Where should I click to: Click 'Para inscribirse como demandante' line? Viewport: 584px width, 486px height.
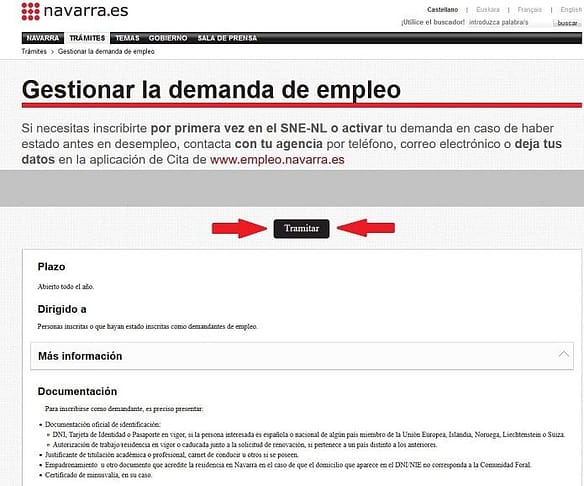[x=124, y=409]
